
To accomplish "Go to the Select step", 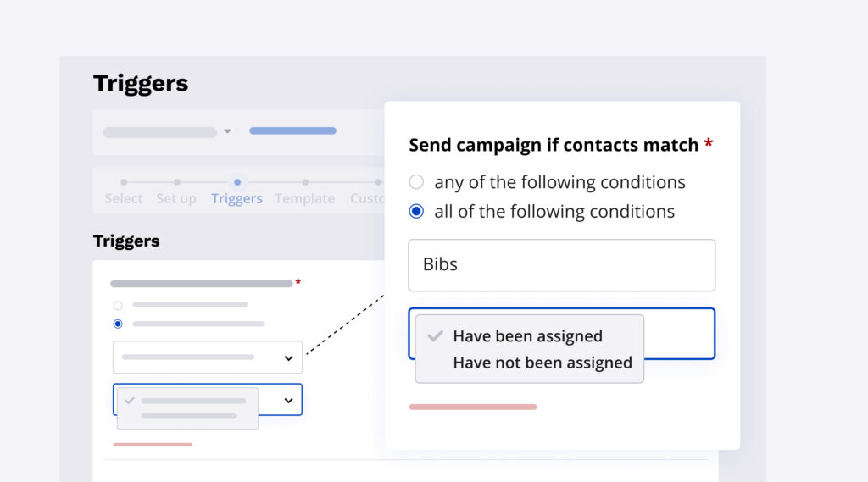I will point(124,198).
